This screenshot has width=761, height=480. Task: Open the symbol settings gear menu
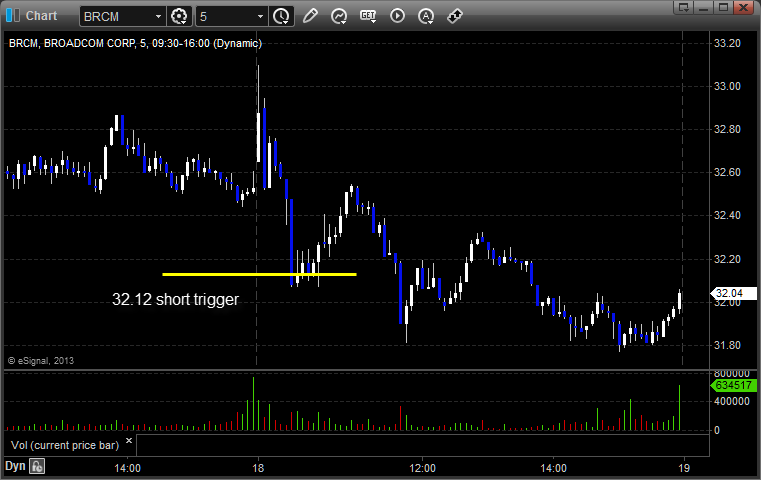[x=179, y=17]
